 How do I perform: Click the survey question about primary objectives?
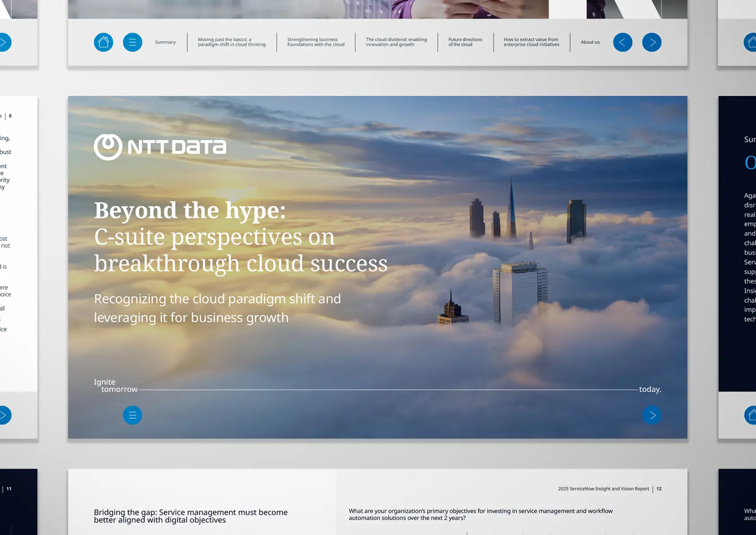480,514
